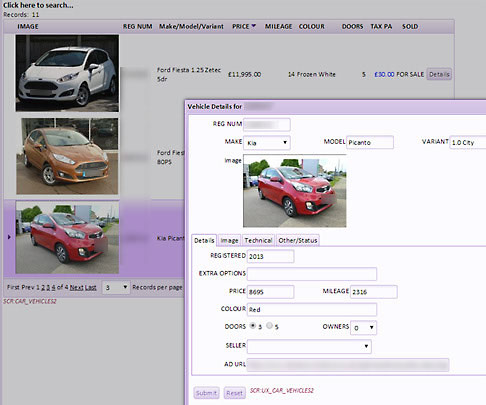Click the 'Vehicle Details for' title bar
Screen dimensions: 486x405
(335, 107)
